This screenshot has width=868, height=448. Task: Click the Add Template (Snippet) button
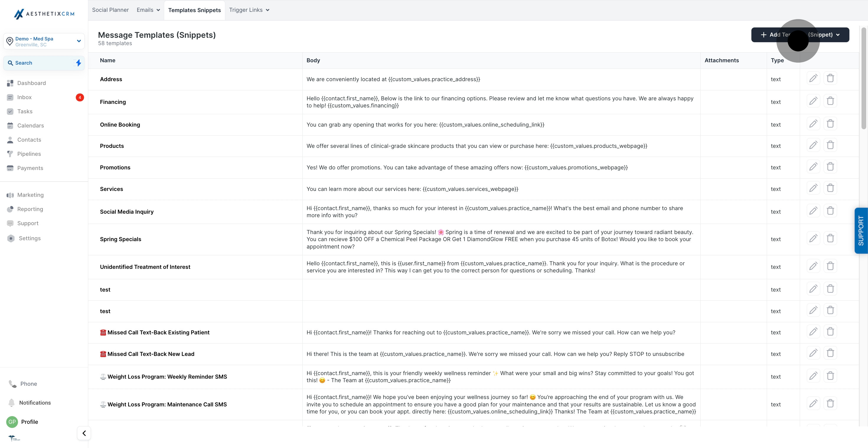point(800,35)
